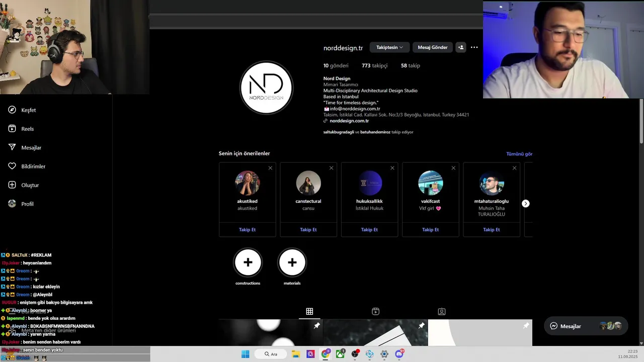Expand the Takiptesin dropdown

(389, 47)
